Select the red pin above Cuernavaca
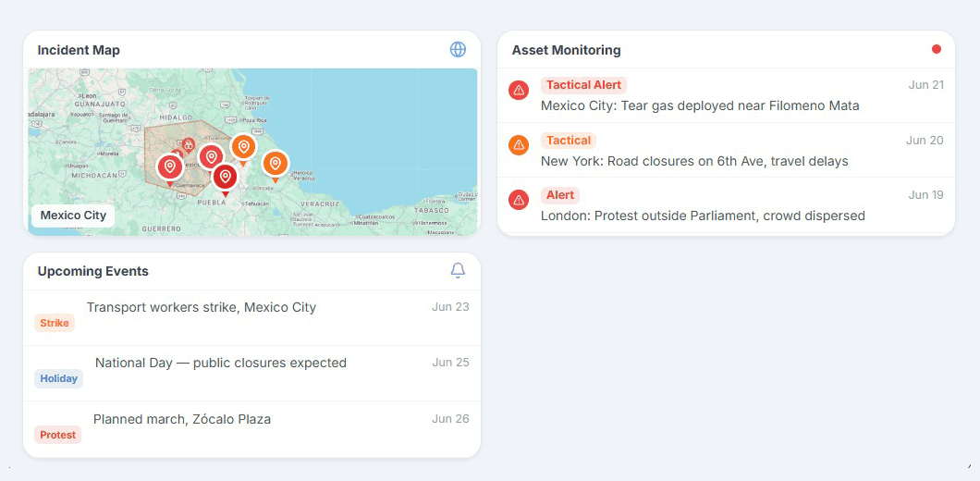 click(170, 167)
